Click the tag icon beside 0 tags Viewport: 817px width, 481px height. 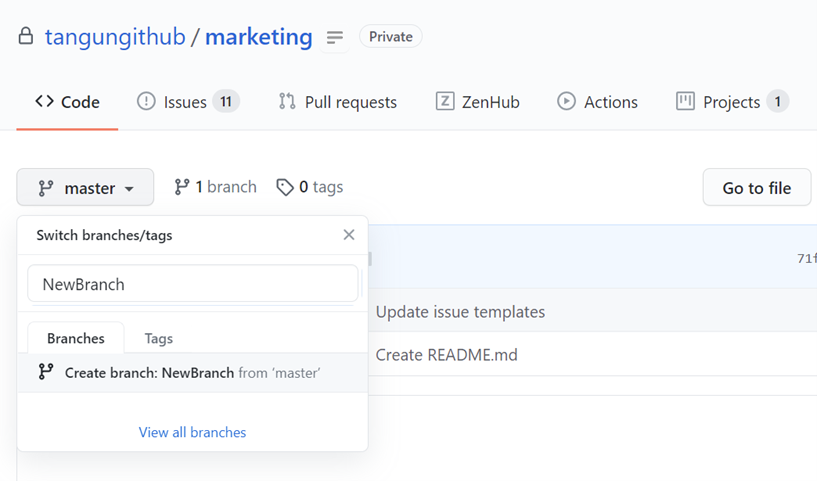tap(285, 188)
